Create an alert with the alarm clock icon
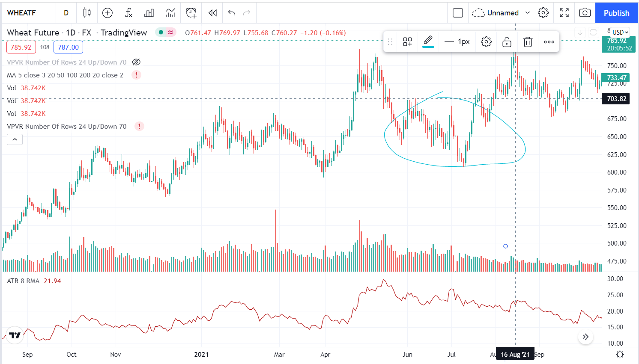 pos(191,13)
